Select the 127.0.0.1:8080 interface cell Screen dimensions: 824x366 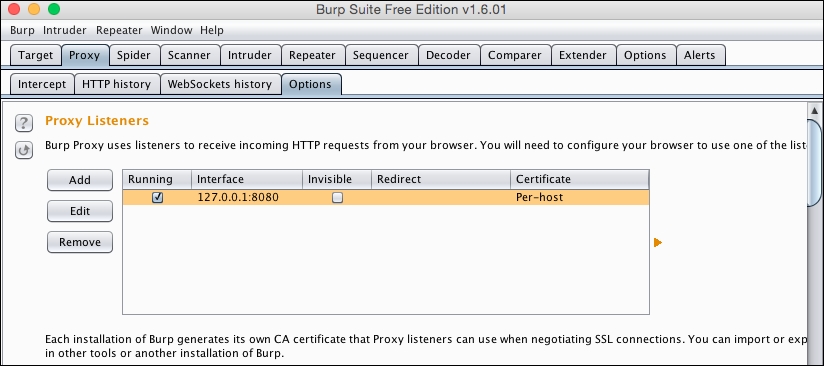coord(247,197)
